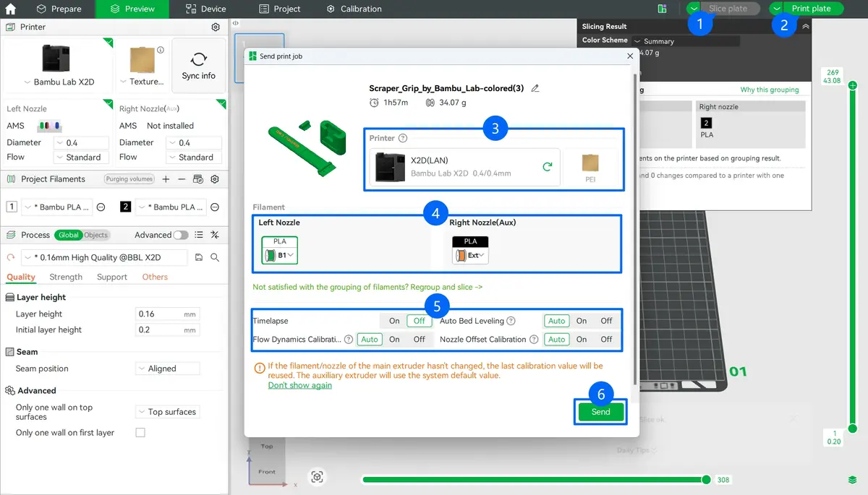Screen dimensions: 868x495
Task: Open the process settings list icon
Action: pyautogui.click(x=199, y=235)
